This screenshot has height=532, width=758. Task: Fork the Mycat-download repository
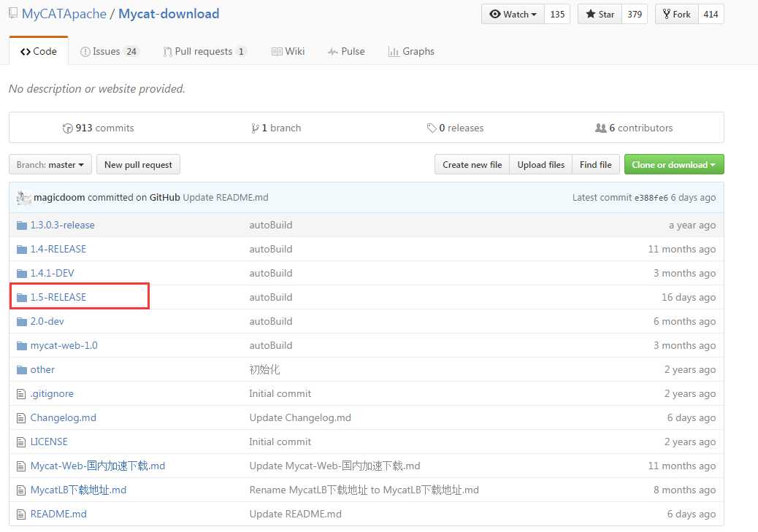pos(677,14)
